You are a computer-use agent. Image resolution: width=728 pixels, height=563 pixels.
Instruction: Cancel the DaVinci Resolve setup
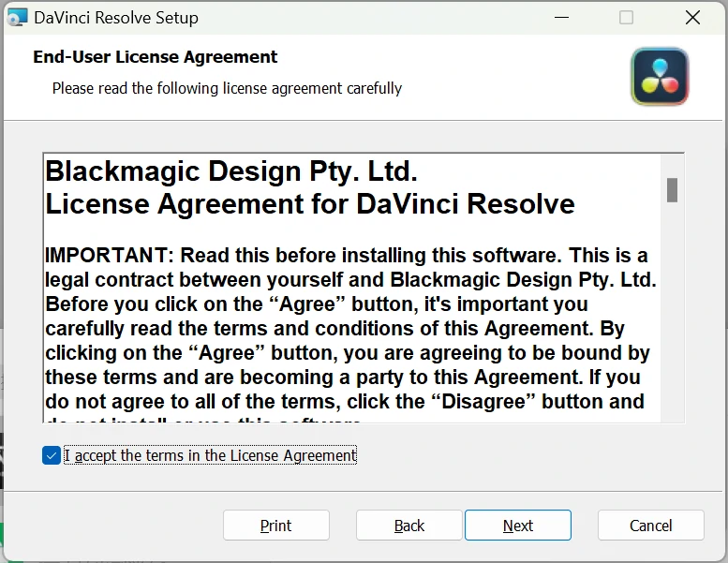click(650, 526)
